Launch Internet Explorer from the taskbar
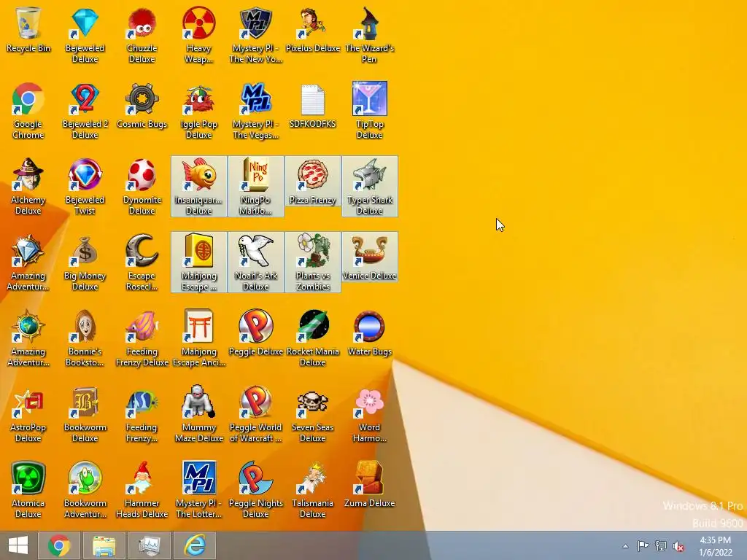 tap(194, 545)
